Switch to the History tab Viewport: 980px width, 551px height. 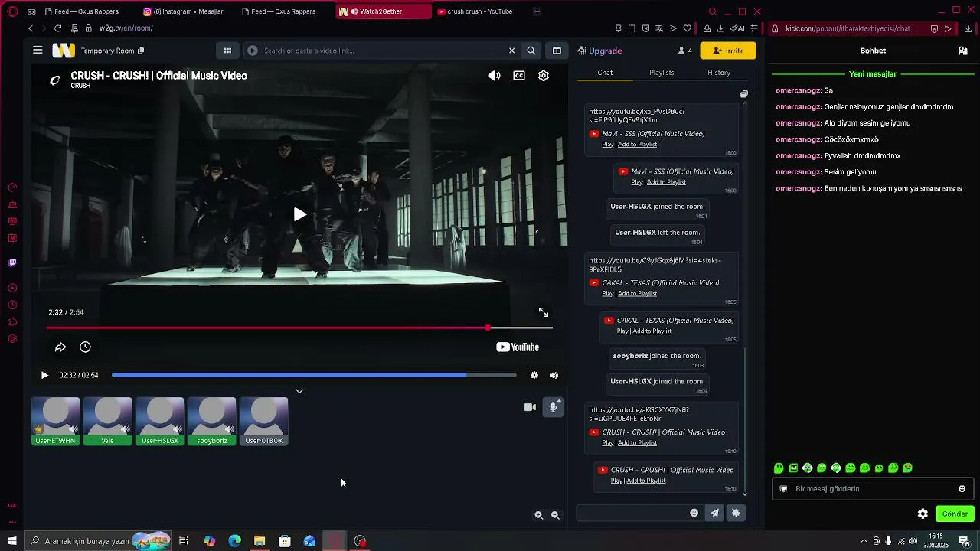(719, 73)
